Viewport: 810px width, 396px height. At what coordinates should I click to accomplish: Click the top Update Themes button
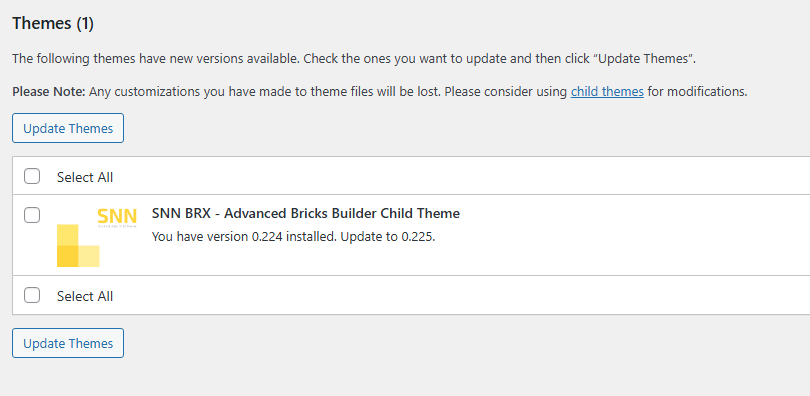click(x=68, y=128)
